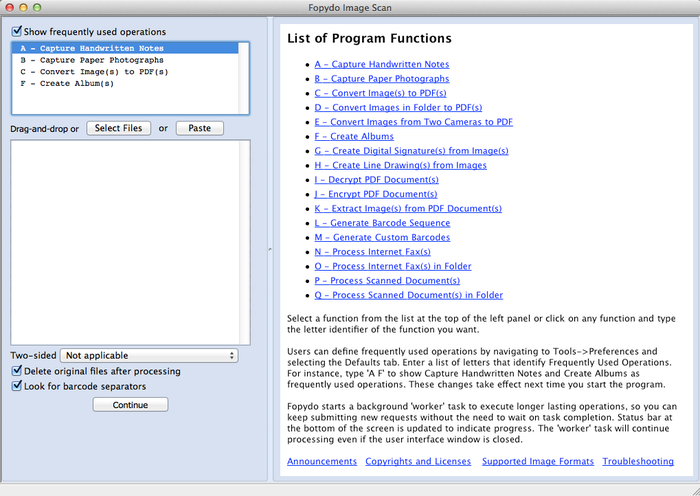Image resolution: width=700 pixels, height=496 pixels.
Task: Click the yellow minimize window button
Action: point(24,8)
